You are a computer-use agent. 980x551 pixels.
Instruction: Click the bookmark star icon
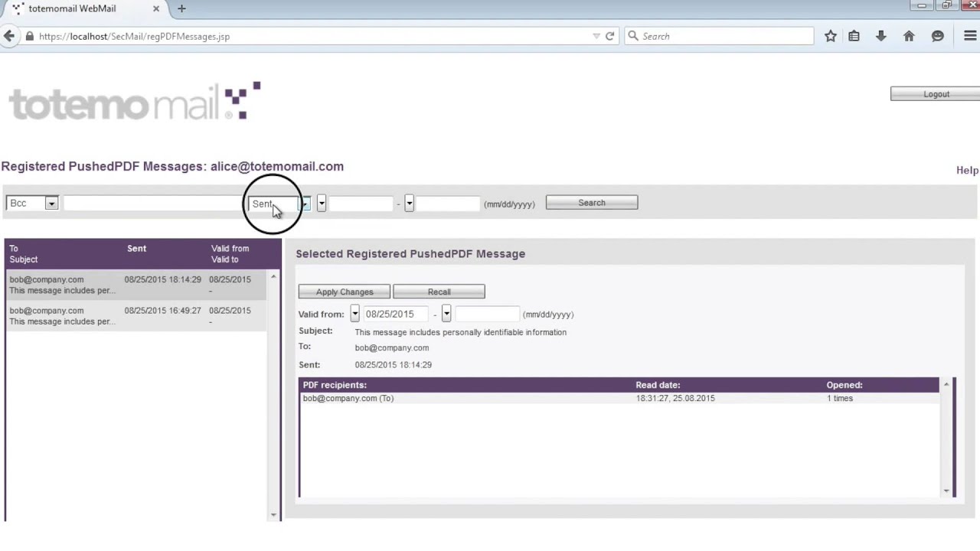pos(831,36)
